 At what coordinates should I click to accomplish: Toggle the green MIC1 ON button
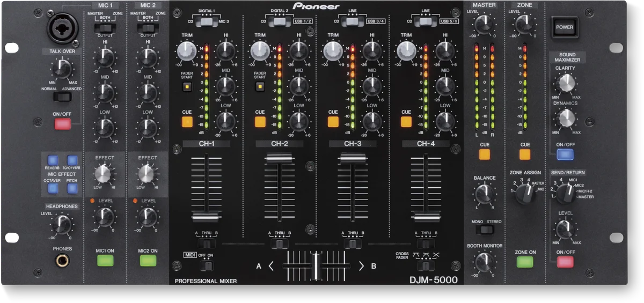[105, 260]
